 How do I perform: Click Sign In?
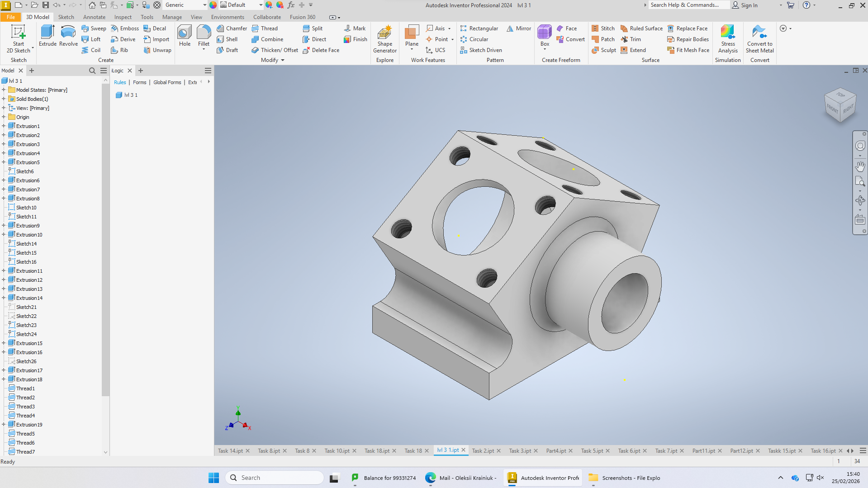point(745,5)
